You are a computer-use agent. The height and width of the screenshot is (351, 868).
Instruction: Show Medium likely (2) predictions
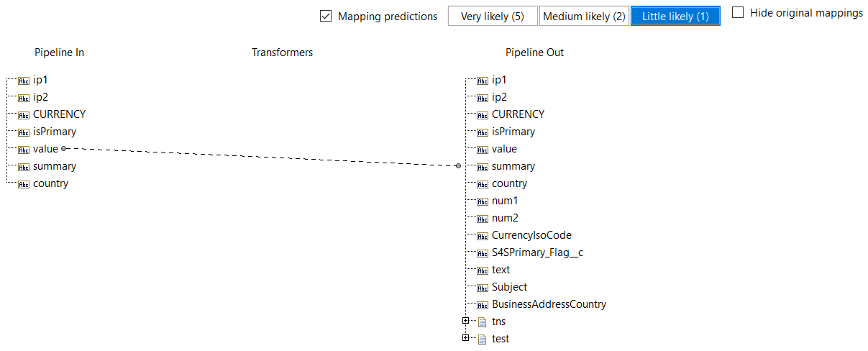tap(584, 17)
